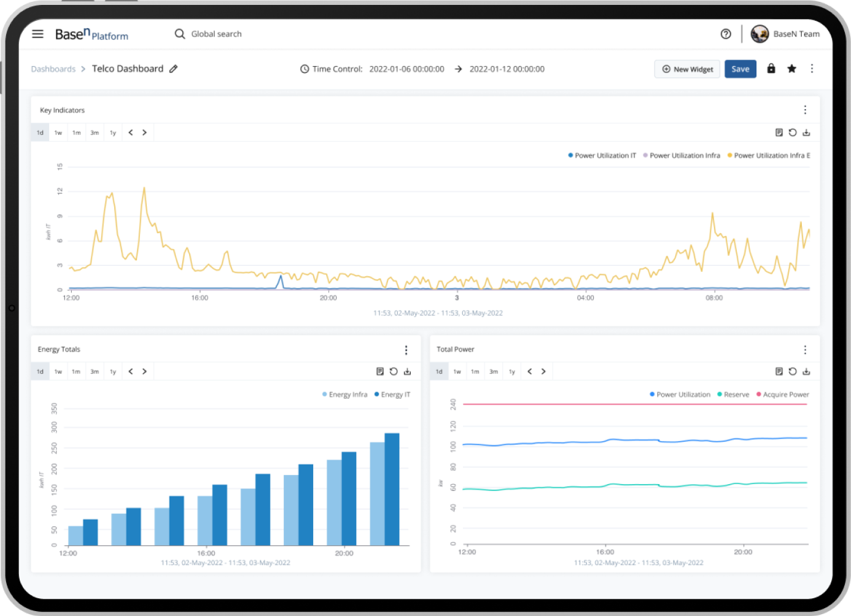Click the BaseN Team account name
Image resolution: width=851 pixels, height=616 pixels.
[x=796, y=34]
